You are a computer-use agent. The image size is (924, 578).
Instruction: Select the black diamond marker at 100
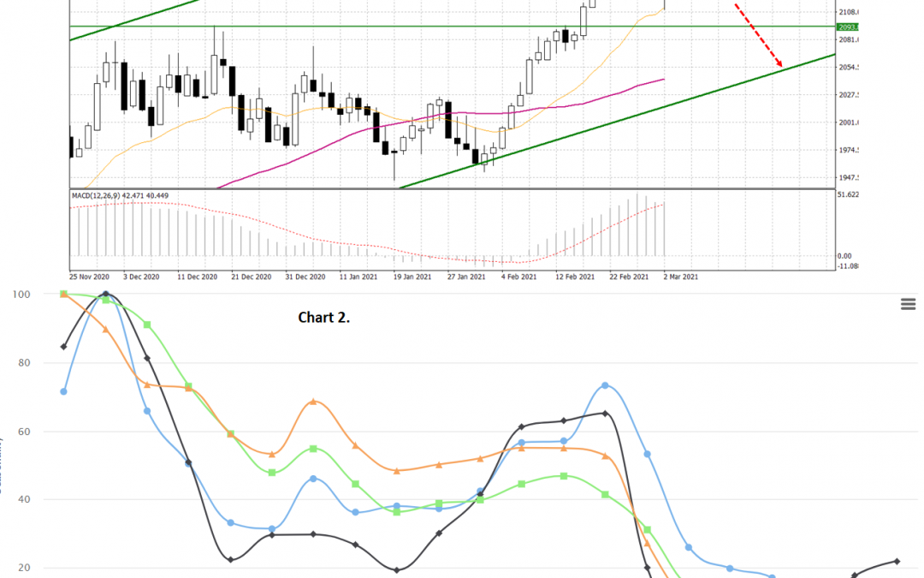click(106, 294)
